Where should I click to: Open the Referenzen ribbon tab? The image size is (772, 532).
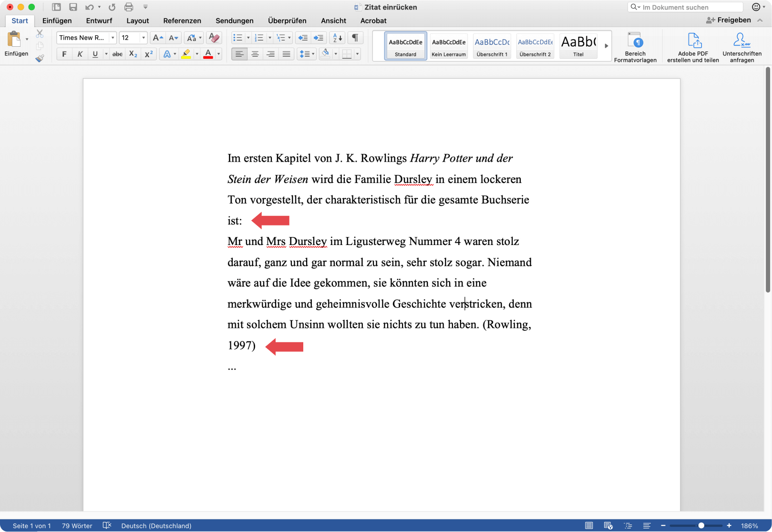click(x=182, y=20)
